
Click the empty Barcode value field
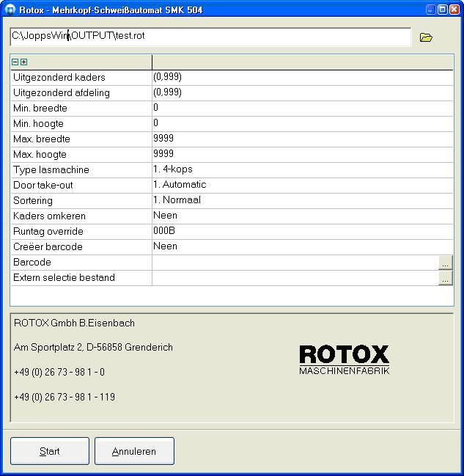coord(295,263)
